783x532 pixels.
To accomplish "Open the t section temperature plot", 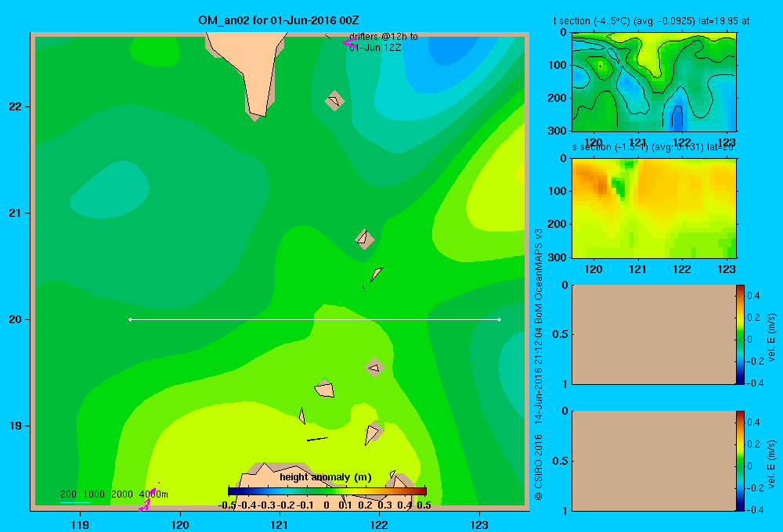I will [x=654, y=81].
